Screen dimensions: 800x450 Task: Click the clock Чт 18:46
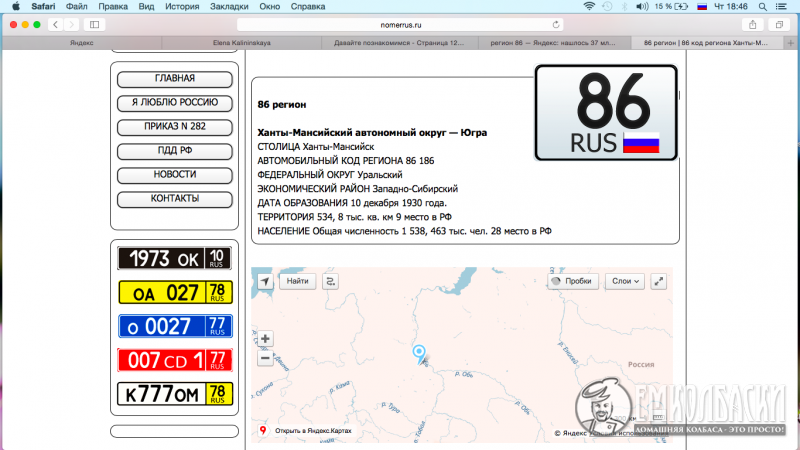731,7
